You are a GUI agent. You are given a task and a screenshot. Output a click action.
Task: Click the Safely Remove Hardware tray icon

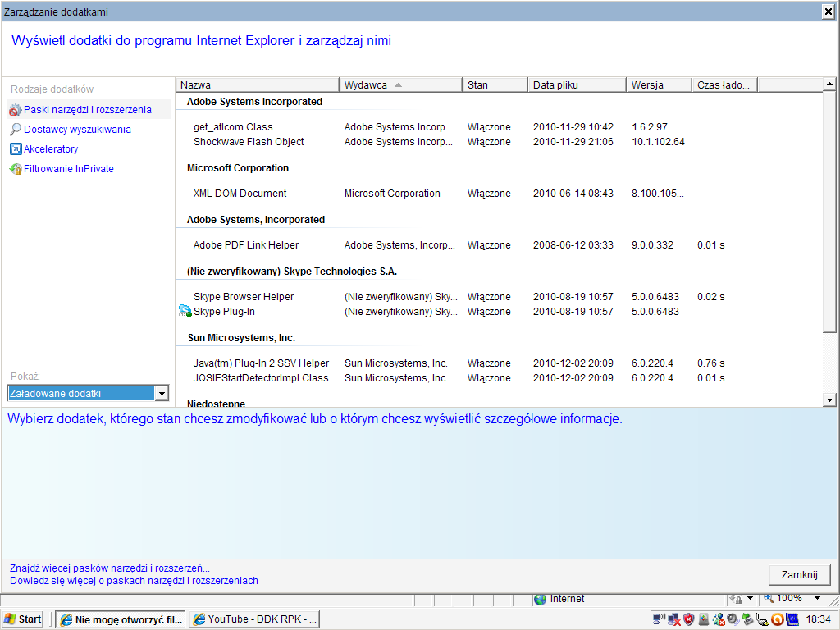click(x=748, y=619)
